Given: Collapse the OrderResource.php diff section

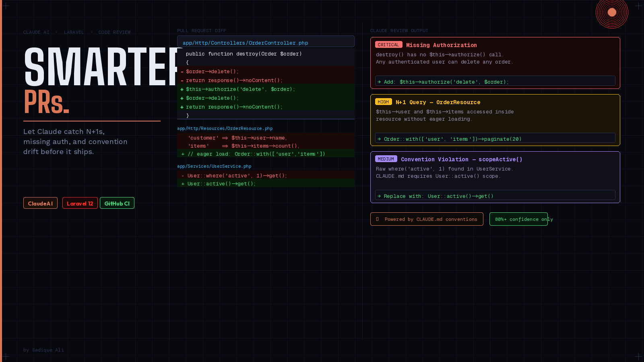Looking at the screenshot, I should (225, 128).
